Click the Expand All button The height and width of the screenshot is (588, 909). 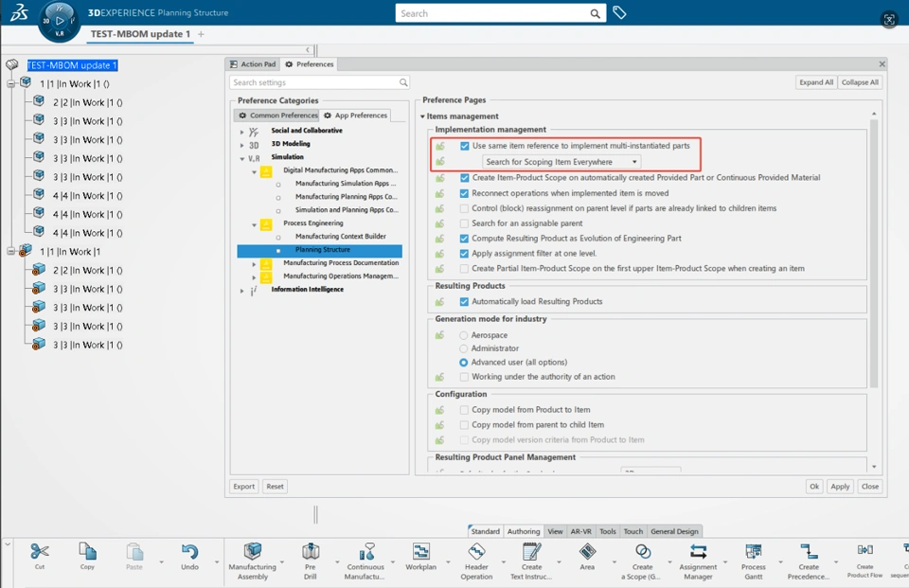[815, 82]
